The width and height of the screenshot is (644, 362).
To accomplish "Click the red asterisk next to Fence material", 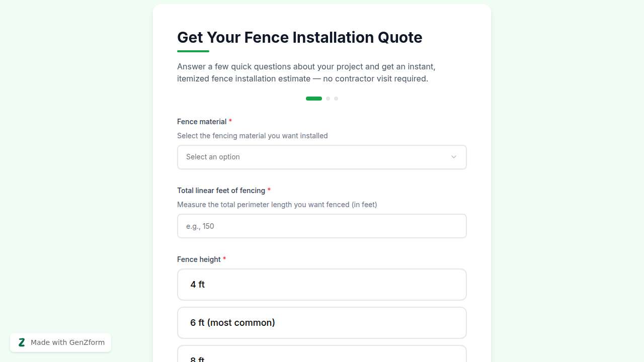I will 230,121.
